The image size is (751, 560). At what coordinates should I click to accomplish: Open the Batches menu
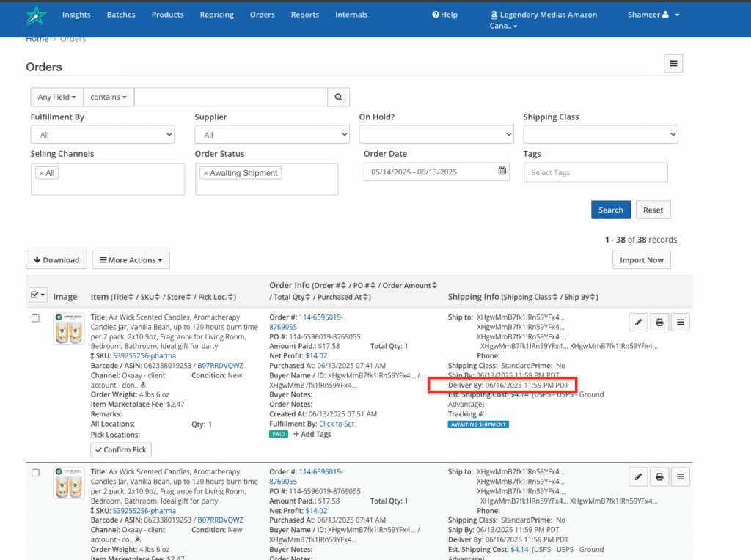pyautogui.click(x=121, y=15)
